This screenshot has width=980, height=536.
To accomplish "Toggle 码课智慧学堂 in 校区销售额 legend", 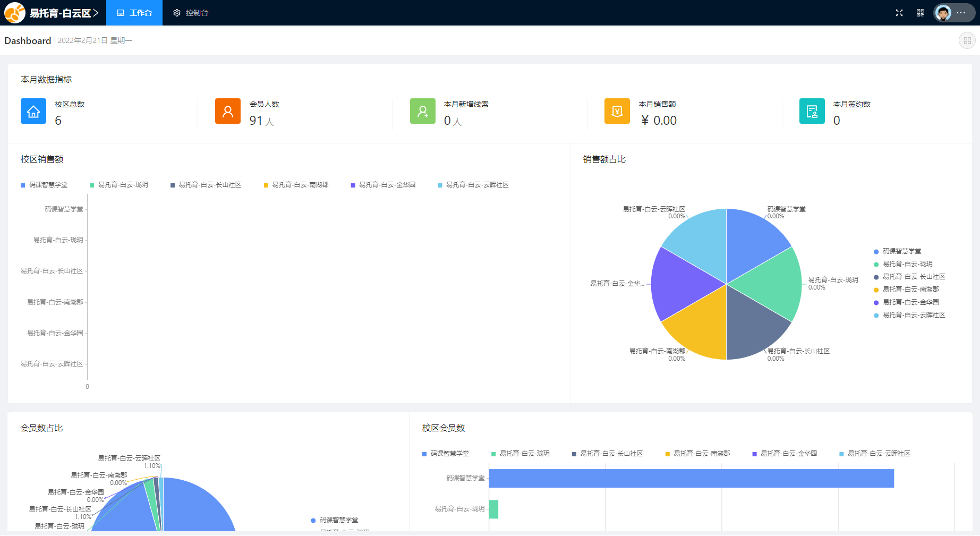I will [x=44, y=185].
